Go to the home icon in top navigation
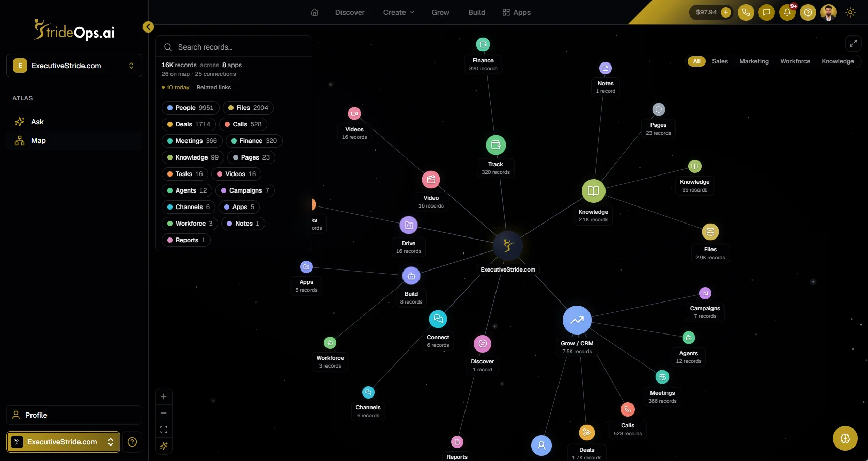This screenshot has width=868, height=461. pyautogui.click(x=315, y=12)
